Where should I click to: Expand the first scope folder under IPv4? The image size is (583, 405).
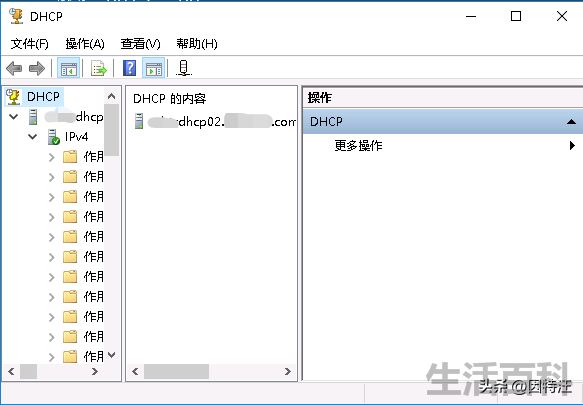(x=52, y=157)
